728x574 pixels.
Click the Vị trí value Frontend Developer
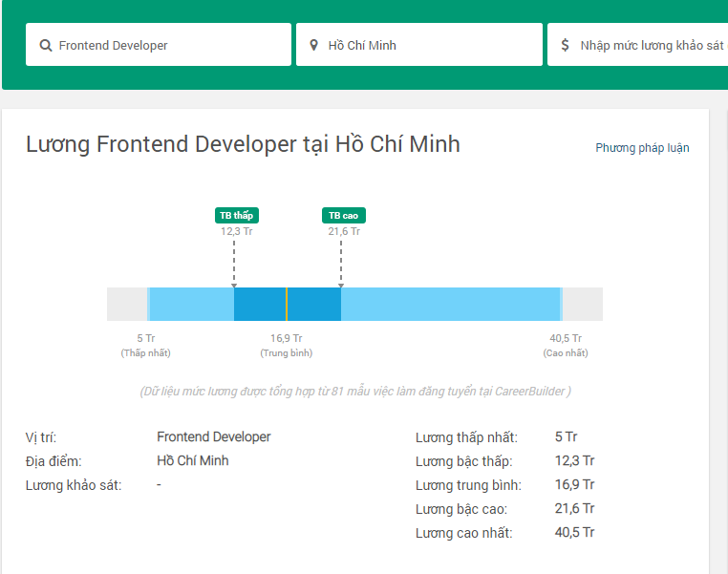tap(214, 436)
